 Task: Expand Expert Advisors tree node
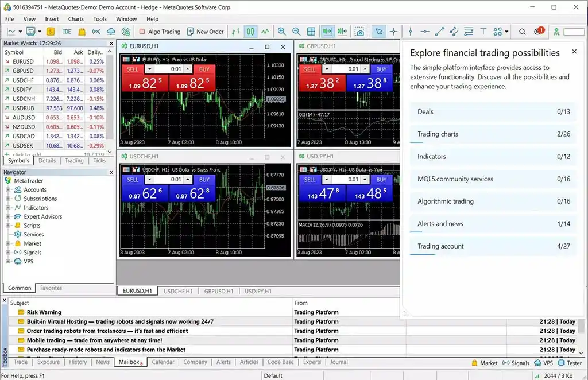(9, 217)
